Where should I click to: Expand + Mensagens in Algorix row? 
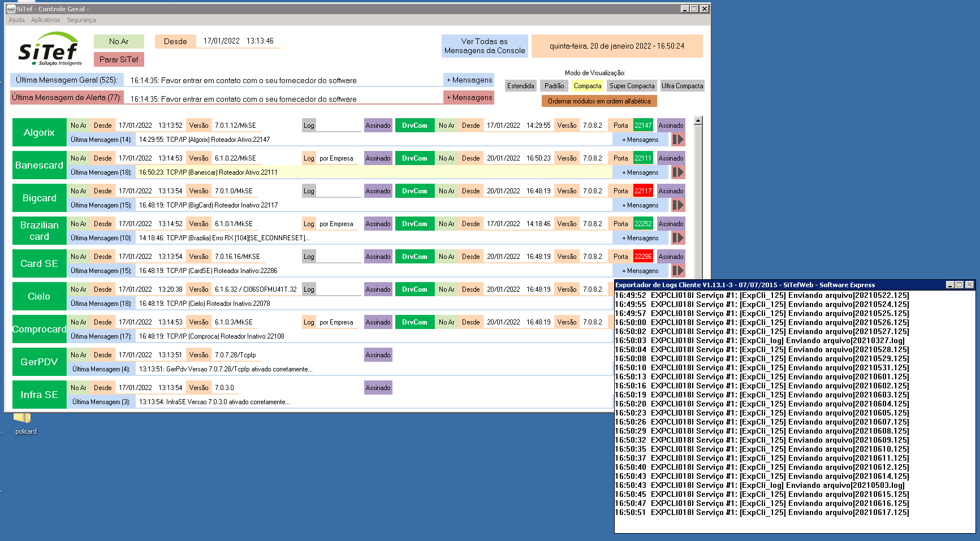pos(640,140)
